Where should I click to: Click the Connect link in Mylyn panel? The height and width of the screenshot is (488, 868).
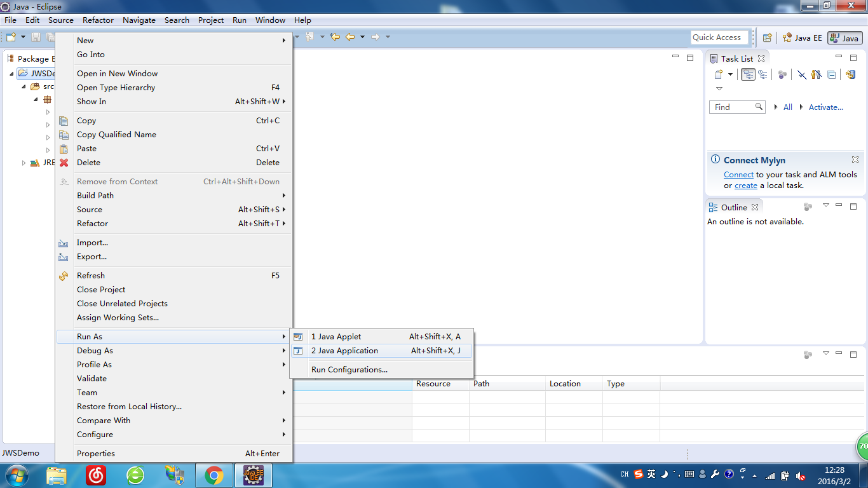pyautogui.click(x=738, y=175)
